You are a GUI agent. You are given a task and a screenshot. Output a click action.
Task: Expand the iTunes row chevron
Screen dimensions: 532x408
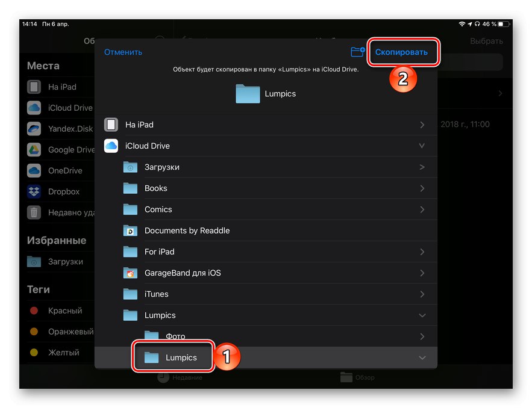click(422, 294)
